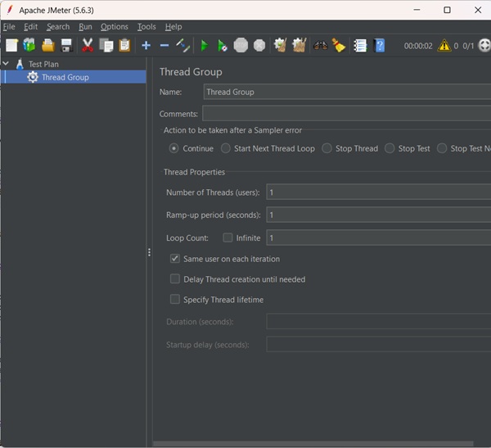
Task: Enable the Infinite loop checkbox
Action: pos(228,238)
